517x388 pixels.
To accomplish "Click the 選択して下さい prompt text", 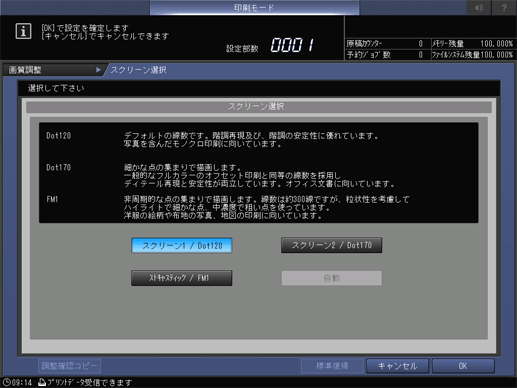I will click(x=56, y=88).
